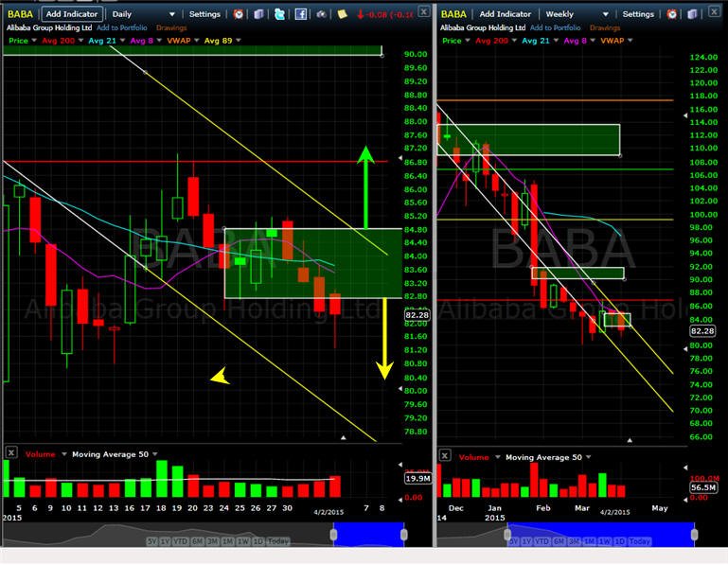Grab the left handle of daily range slider

pos(333,535)
